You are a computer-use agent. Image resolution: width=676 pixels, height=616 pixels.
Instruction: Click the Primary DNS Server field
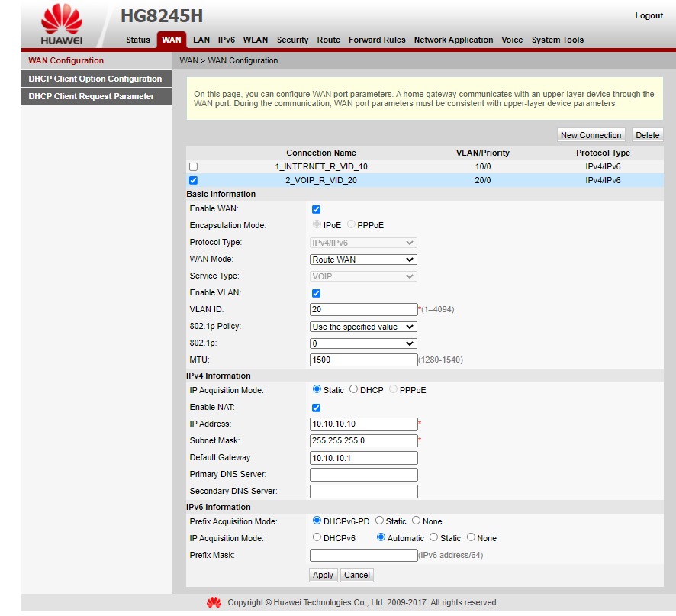(363, 475)
